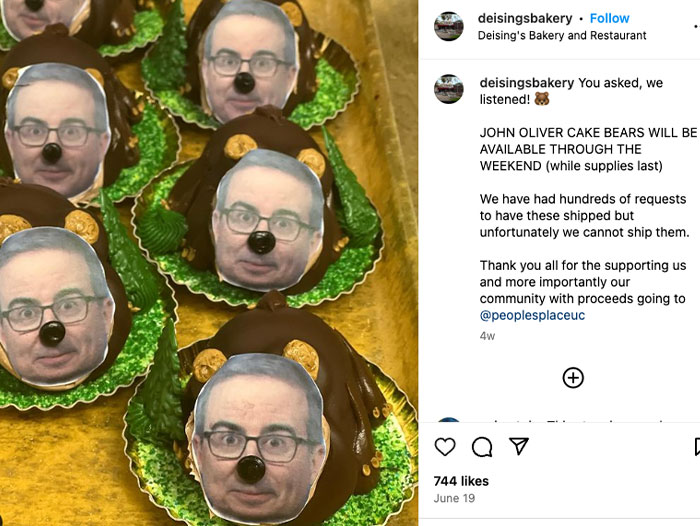
Task: View who liked via 744 likes
Action: [x=461, y=481]
